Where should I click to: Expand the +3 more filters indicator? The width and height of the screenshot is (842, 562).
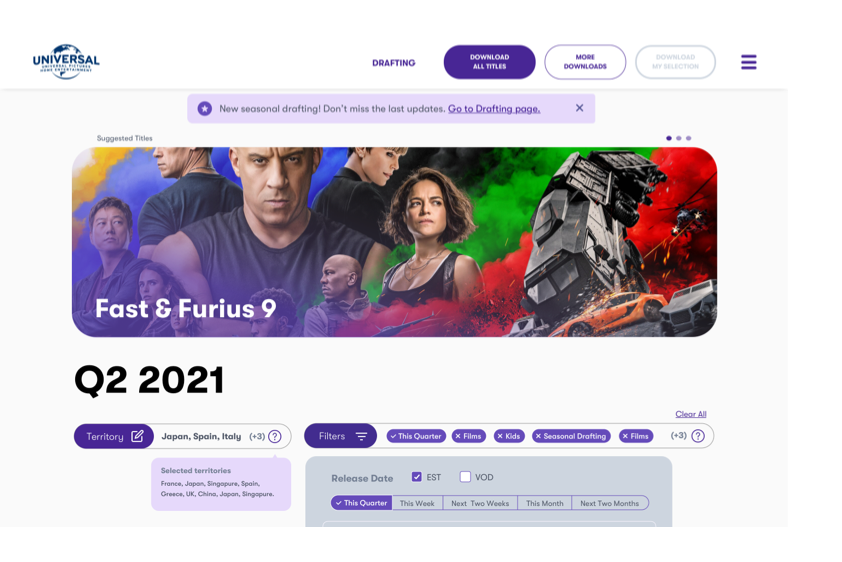point(678,435)
